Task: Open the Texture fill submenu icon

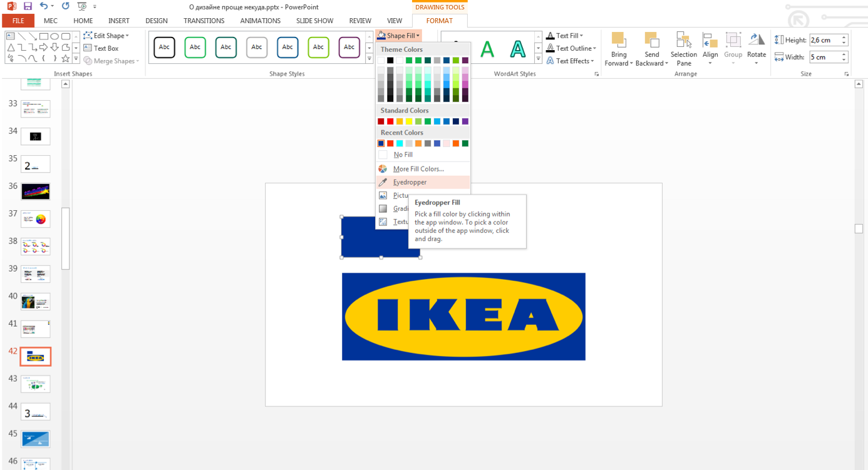Action: click(x=383, y=222)
